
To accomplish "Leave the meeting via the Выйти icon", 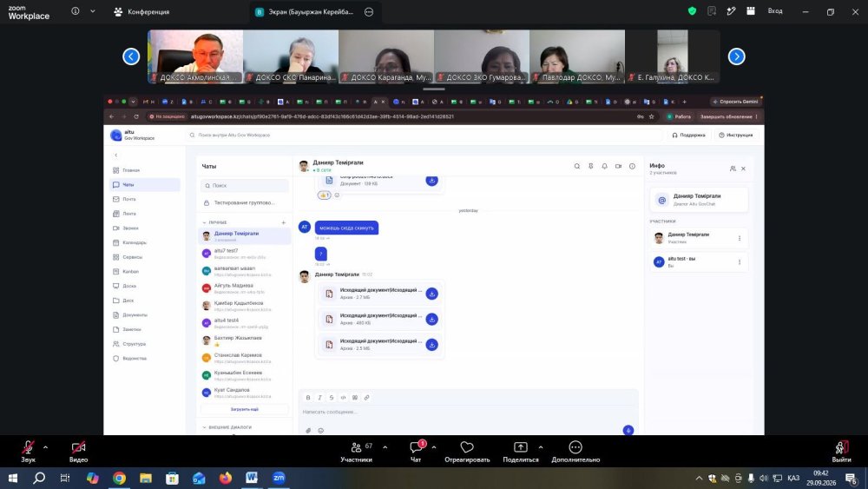I will tap(841, 451).
